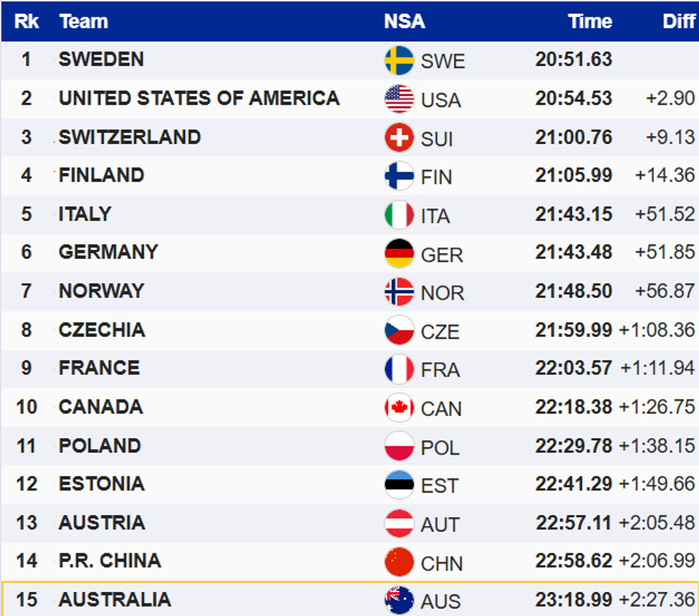Click the Finland flag icon
The height and width of the screenshot is (616, 699).
[x=399, y=176]
